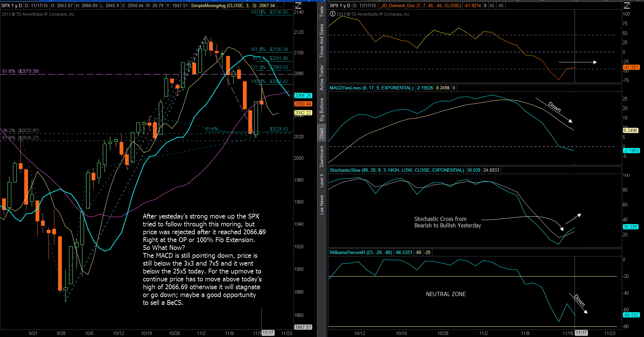Click SimpleMovingAvg study label in header
This screenshot has width=644, height=337.
[x=223, y=6]
